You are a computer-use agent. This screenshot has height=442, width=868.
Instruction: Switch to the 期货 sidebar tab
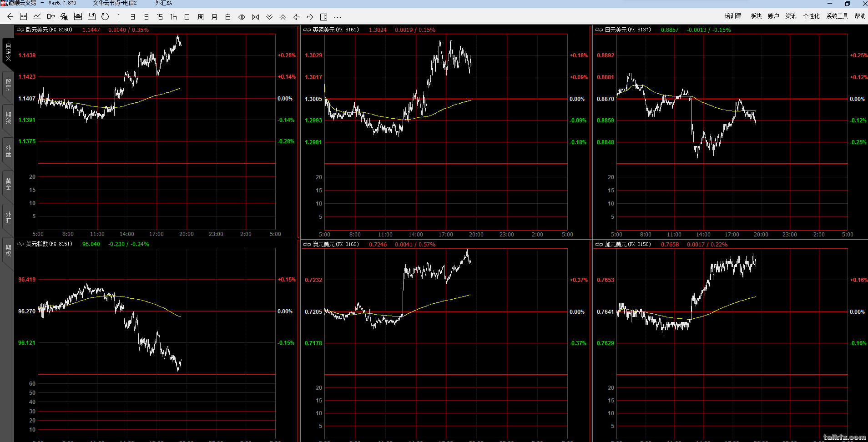[x=8, y=118]
